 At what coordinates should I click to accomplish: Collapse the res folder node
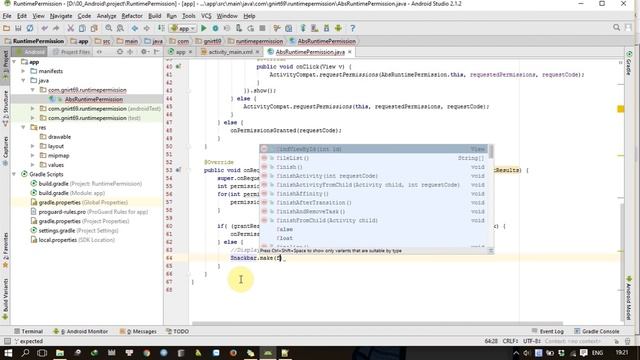click(23, 127)
